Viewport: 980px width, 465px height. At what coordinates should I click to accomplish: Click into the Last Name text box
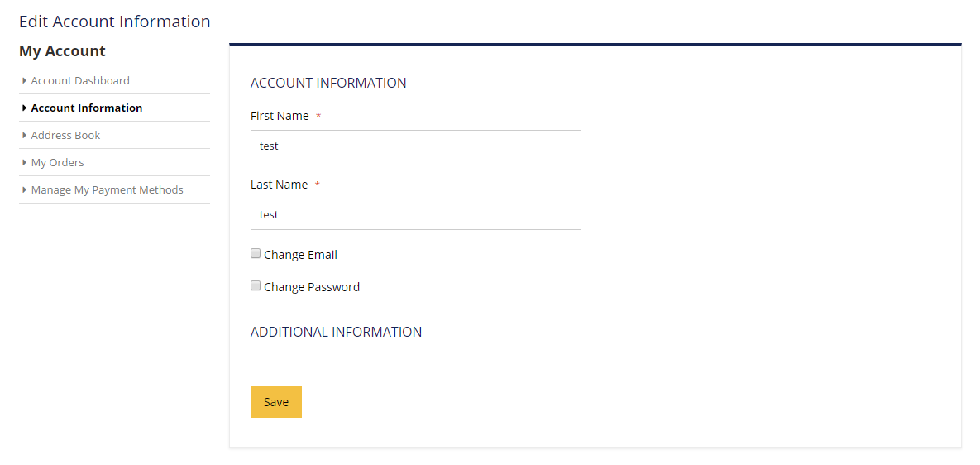[x=415, y=214]
